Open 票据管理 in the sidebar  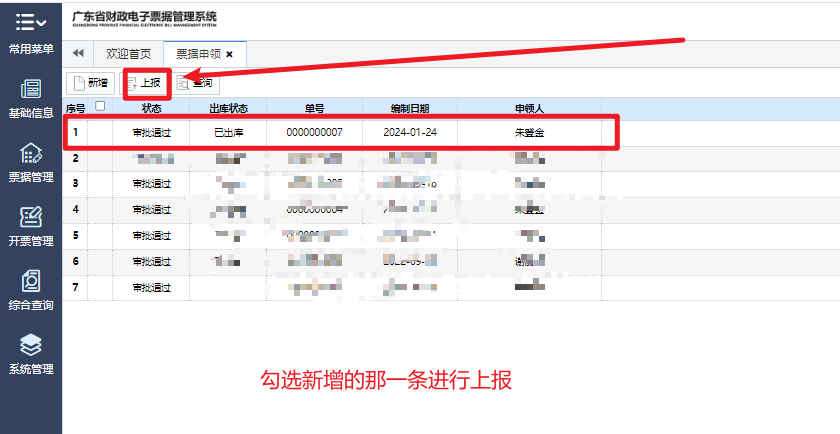tap(30, 162)
